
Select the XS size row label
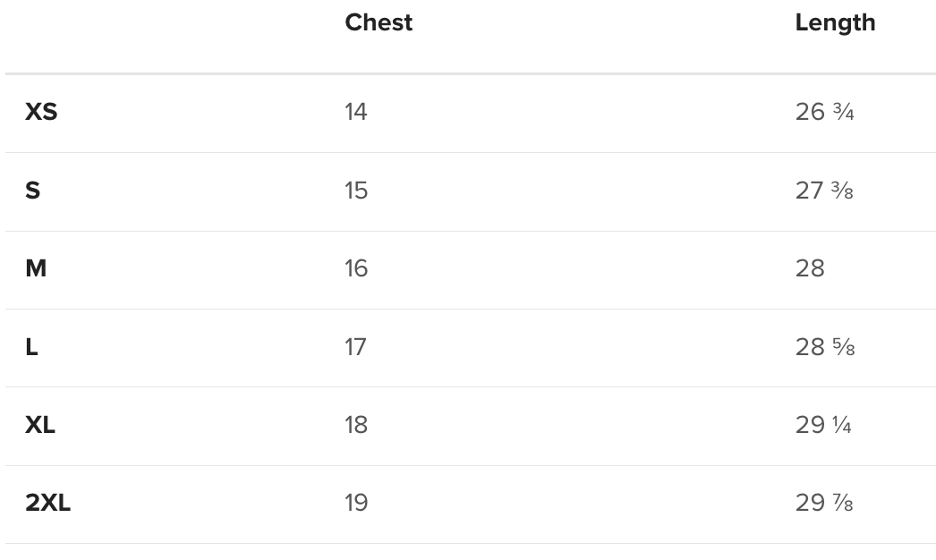[41, 112]
